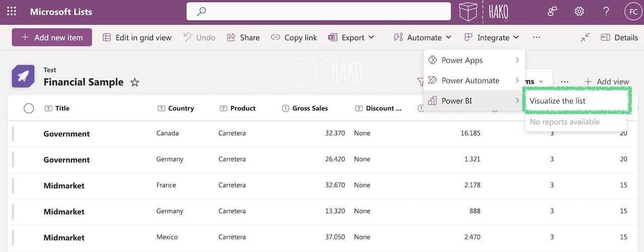Image resolution: width=644 pixels, height=252 pixels.
Task: Click gross sales value 32.370
Action: (335, 133)
